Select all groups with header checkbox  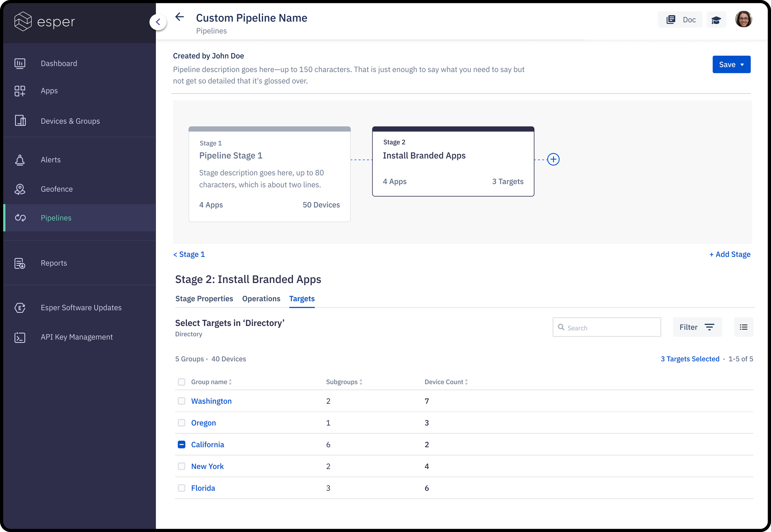point(181,382)
